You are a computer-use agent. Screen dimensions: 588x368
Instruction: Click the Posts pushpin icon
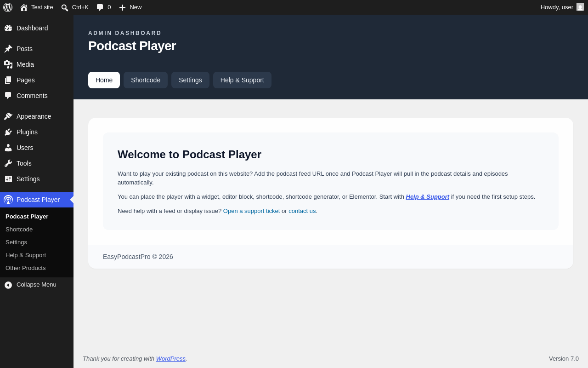8,49
